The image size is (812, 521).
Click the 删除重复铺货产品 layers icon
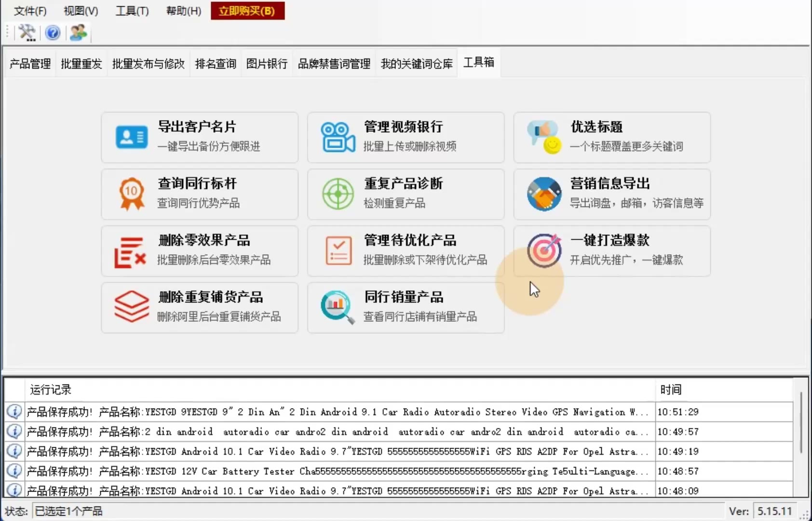(132, 307)
